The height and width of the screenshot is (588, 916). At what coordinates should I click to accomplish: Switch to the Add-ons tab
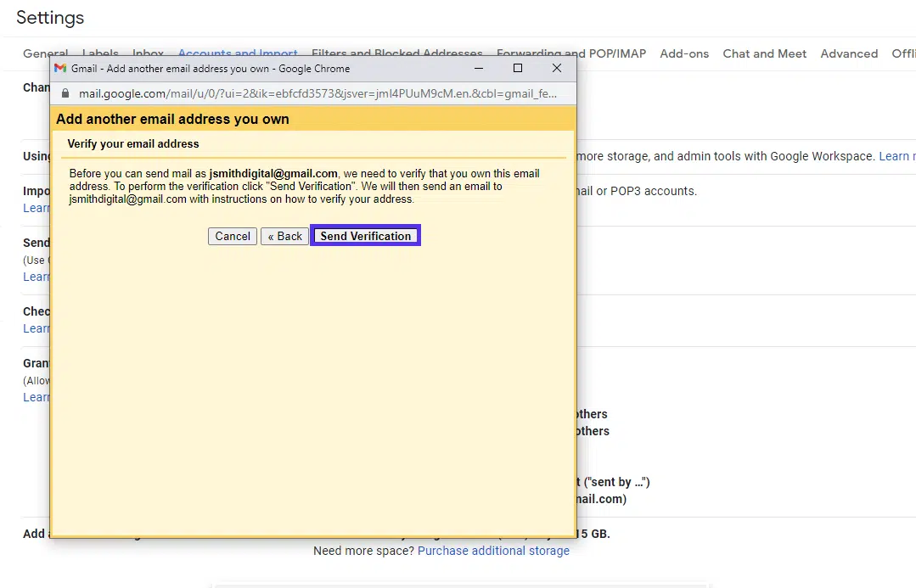click(x=684, y=53)
